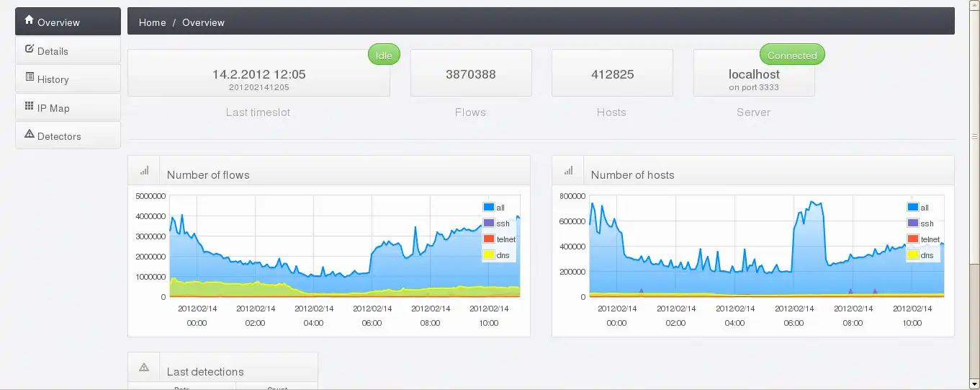Click the bar chart icon of Number of flows
Screen dimensions: 980x390
click(x=144, y=171)
